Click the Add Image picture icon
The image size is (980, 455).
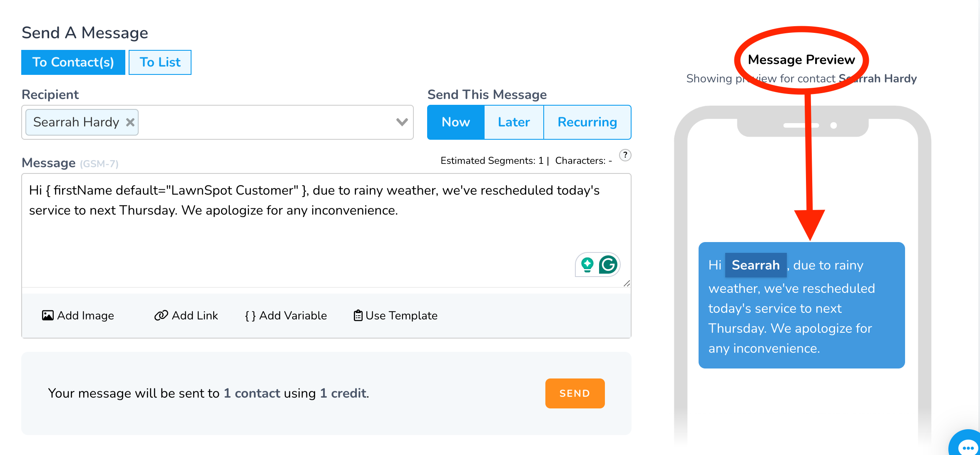pos(48,316)
